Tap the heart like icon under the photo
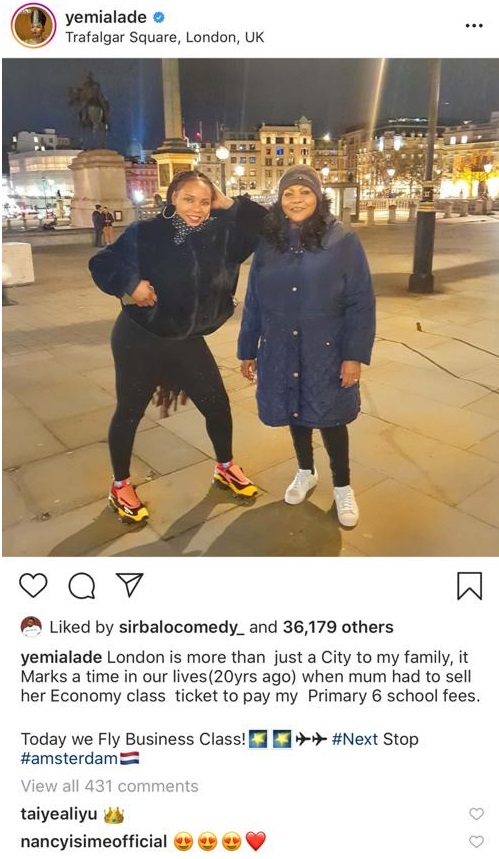The width and height of the screenshot is (499, 859). click(33, 585)
